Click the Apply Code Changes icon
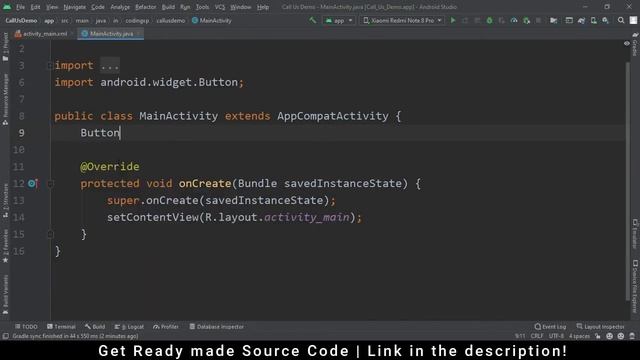640x360 pixels. click(x=477, y=20)
